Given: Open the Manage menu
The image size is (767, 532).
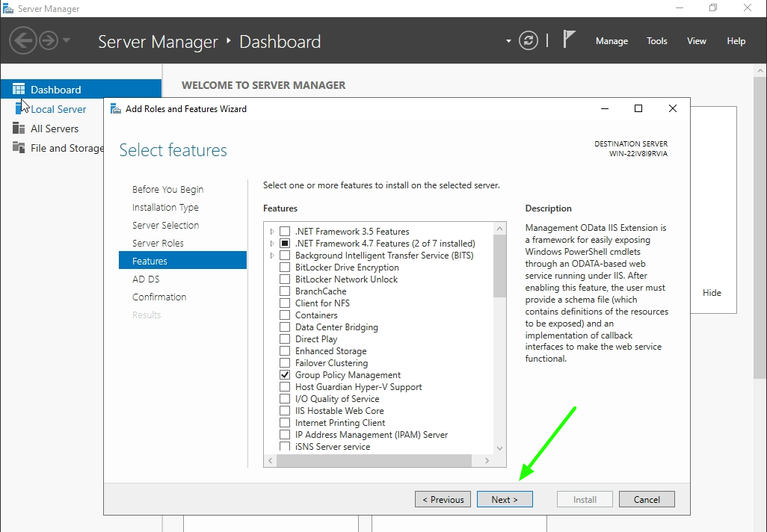Looking at the screenshot, I should pos(612,41).
